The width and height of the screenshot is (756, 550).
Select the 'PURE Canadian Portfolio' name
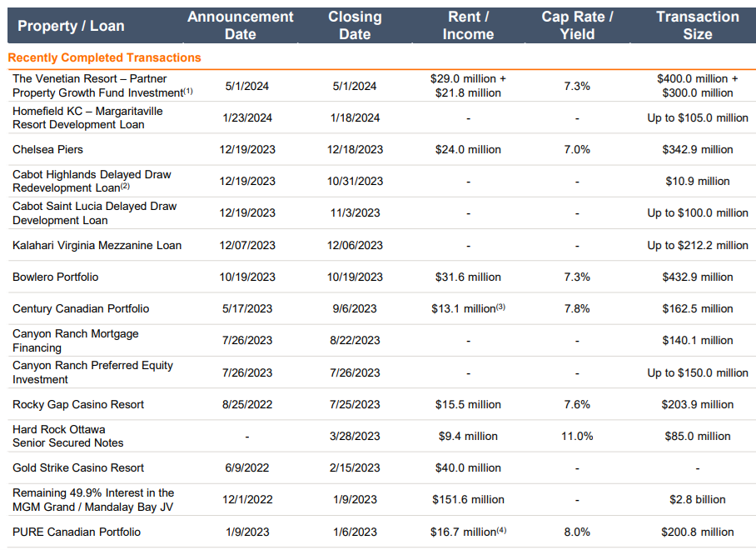tap(77, 532)
